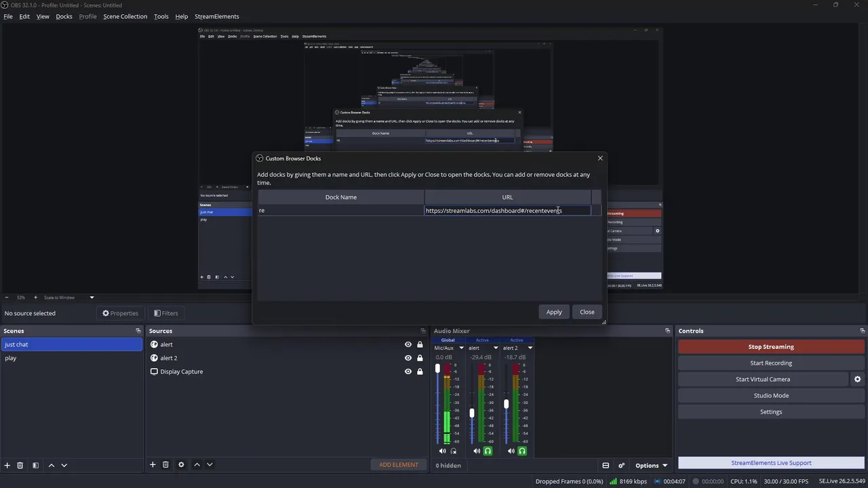Viewport: 868px width, 488px height.
Task: Float the Sources dock via its header icon
Action: tap(424, 331)
